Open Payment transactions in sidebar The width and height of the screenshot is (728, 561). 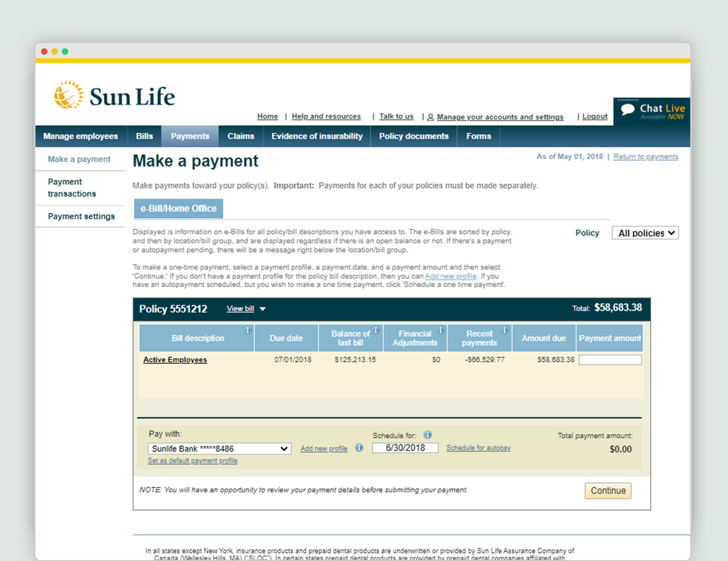[72, 188]
